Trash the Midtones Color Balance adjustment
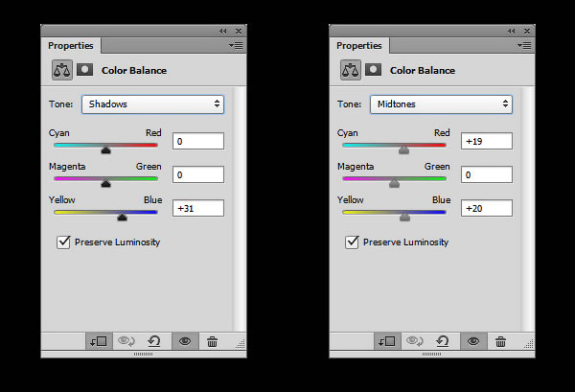 click(x=500, y=342)
